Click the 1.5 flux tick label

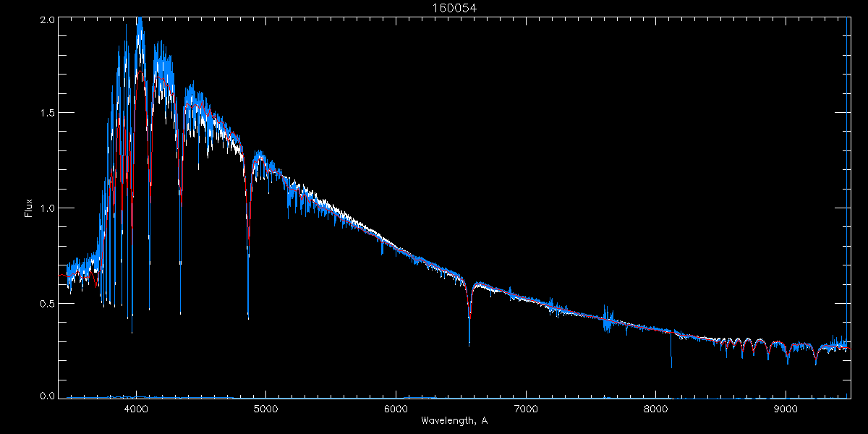click(47, 114)
